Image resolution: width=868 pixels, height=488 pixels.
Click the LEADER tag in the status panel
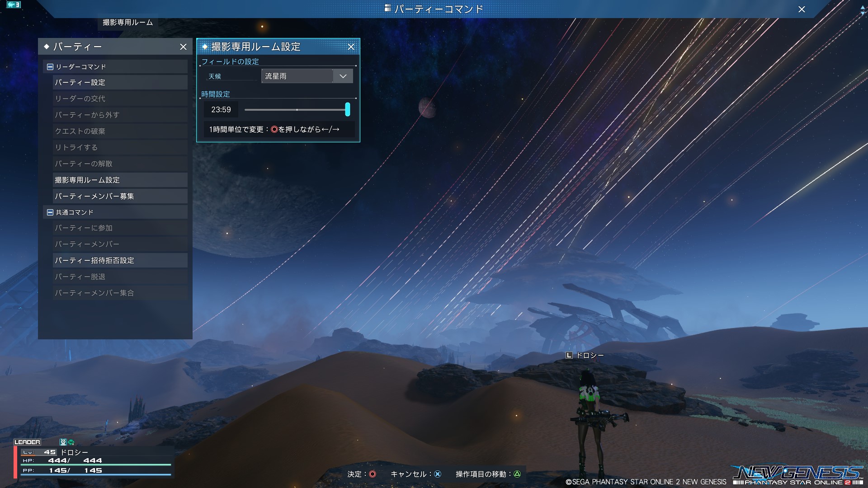(x=27, y=442)
